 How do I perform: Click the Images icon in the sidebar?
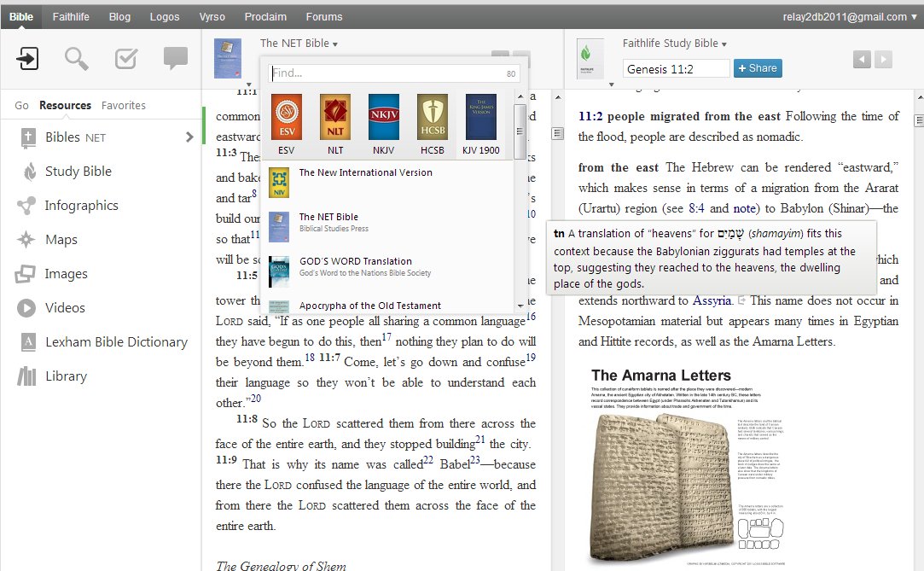point(26,274)
